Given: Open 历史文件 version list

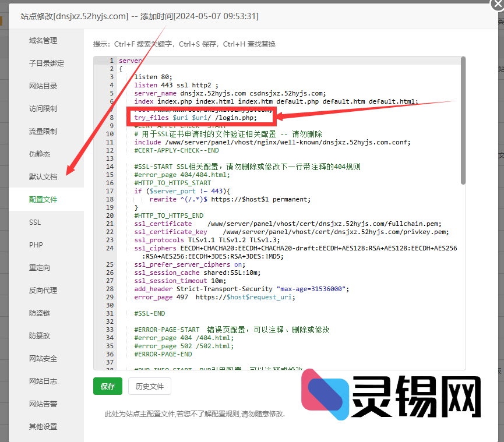Looking at the screenshot, I should click(x=150, y=386).
